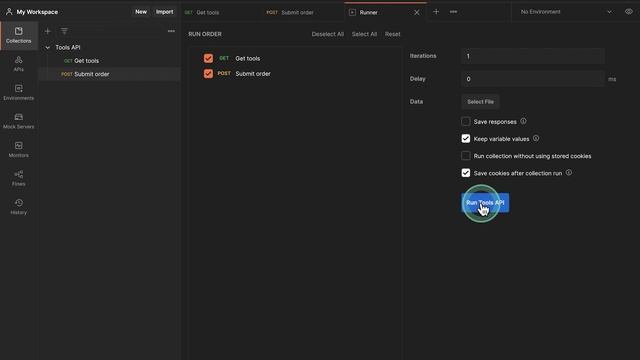The width and height of the screenshot is (640, 360).
Task: Open the Collections sidebar panel
Action: pyautogui.click(x=18, y=35)
